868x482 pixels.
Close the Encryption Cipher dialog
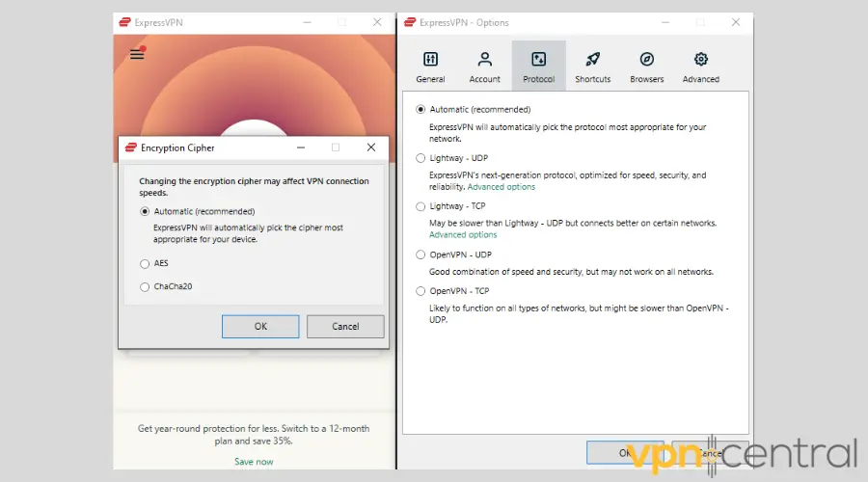click(371, 147)
